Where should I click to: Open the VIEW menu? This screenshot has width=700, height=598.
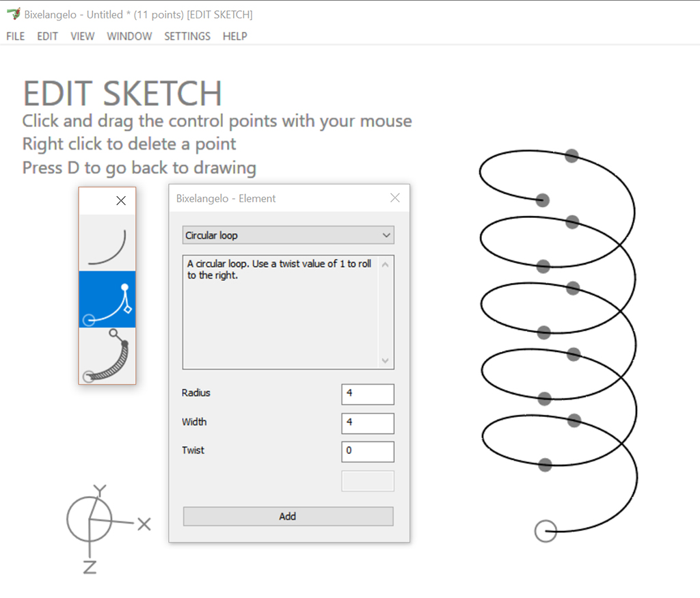pos(83,36)
